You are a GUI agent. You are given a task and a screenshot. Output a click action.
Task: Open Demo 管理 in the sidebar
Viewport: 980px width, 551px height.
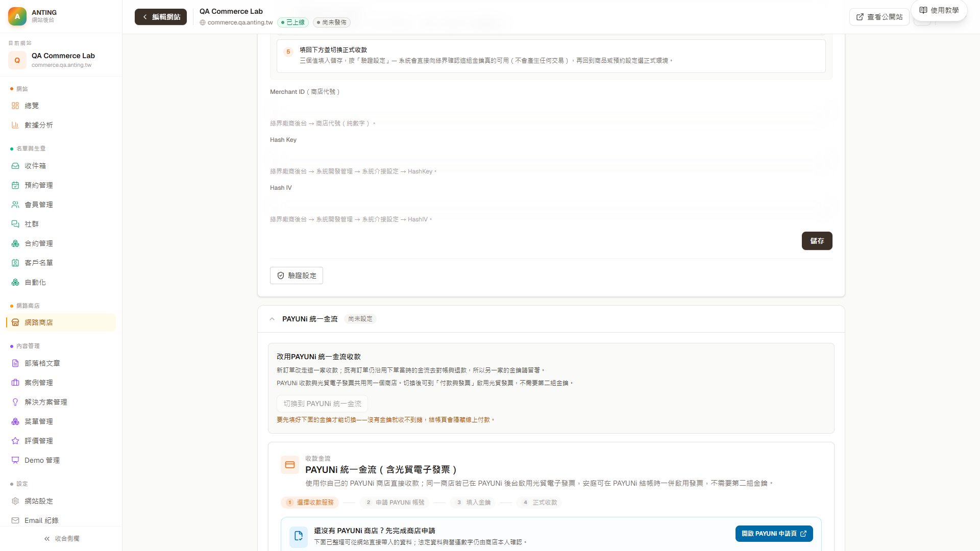[61, 460]
